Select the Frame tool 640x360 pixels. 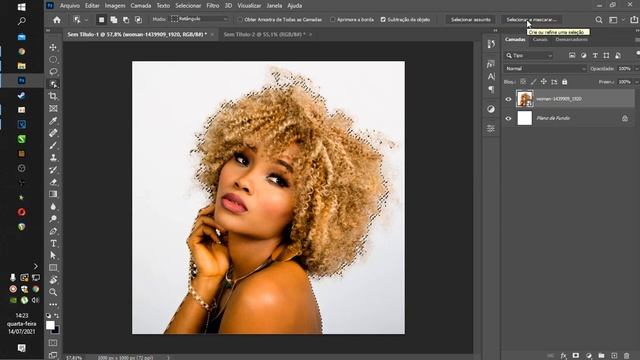point(53,109)
